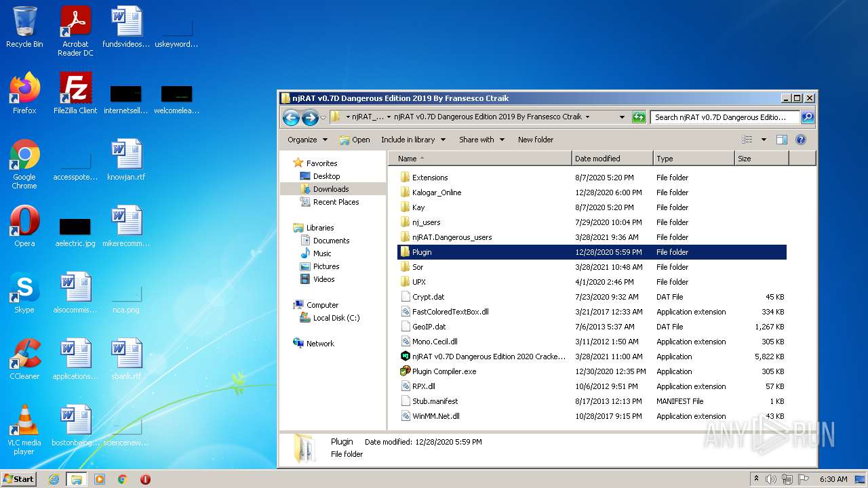The width and height of the screenshot is (868, 488).
Task: Select the Kalogar_Online folder
Action: click(x=431, y=192)
